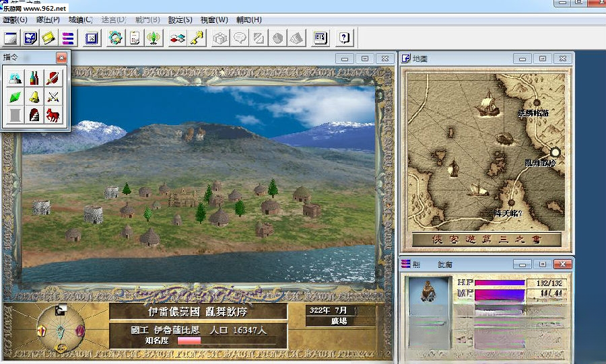Click the greyed pyramid toolbar icon
Viewport: 606px width, 364px height.
(296, 38)
